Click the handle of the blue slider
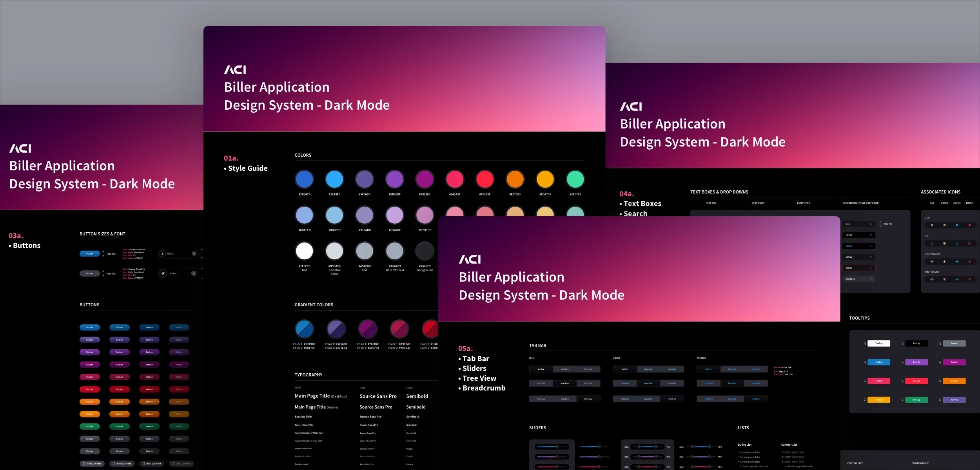The height and width of the screenshot is (470, 980). pos(557,446)
